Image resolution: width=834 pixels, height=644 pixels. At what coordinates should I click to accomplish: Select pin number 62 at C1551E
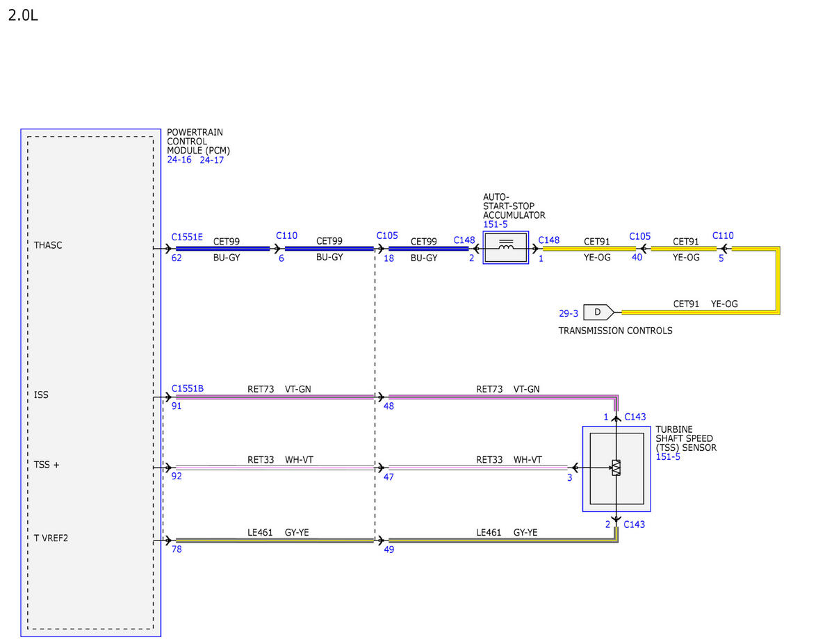tap(177, 258)
